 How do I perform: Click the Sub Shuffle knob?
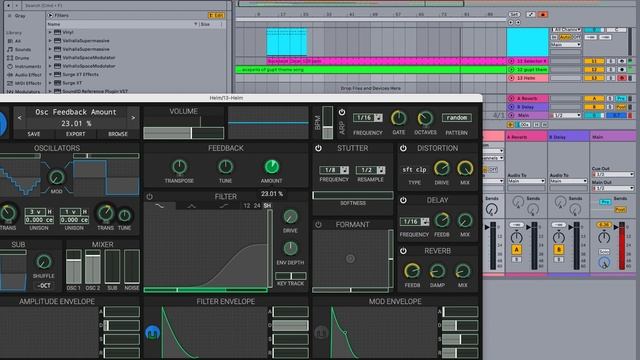click(x=44, y=262)
